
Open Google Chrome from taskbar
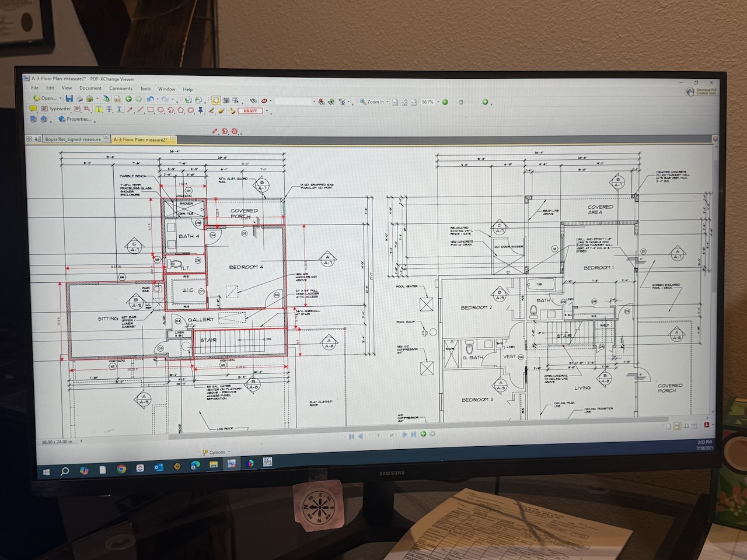pos(121,468)
